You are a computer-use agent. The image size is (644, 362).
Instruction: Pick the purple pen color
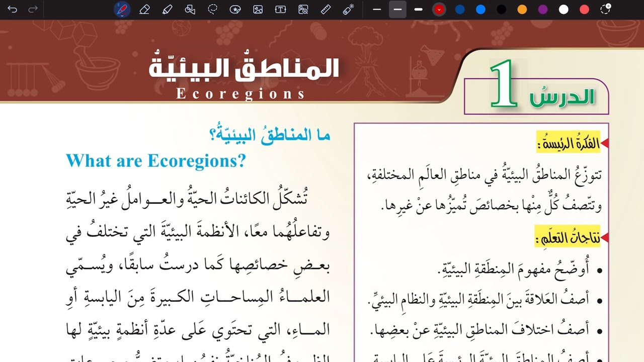point(543,9)
